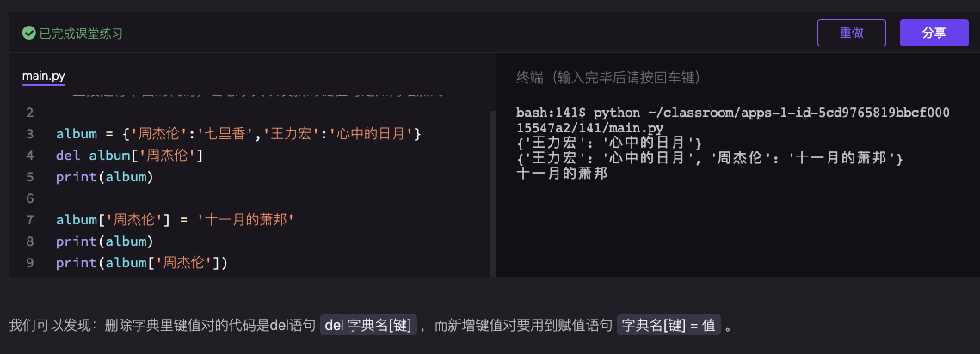Click the last line print(album['周杰伦'])
Screen dimensions: 980x354
pos(141,263)
